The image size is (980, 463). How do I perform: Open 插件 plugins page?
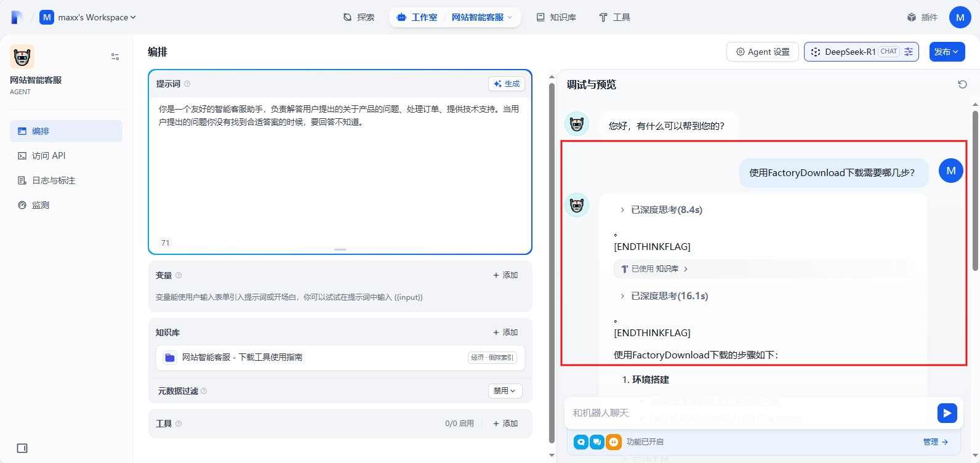pyautogui.click(x=922, y=17)
